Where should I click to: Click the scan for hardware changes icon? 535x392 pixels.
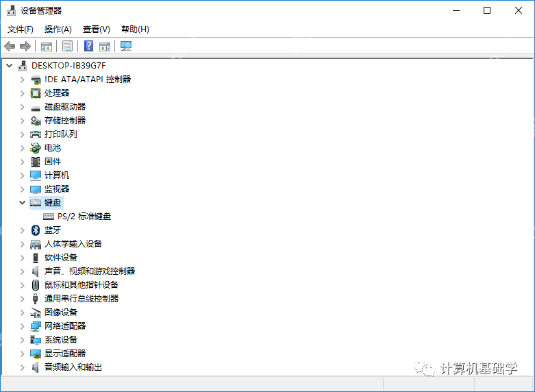pyautogui.click(x=126, y=46)
